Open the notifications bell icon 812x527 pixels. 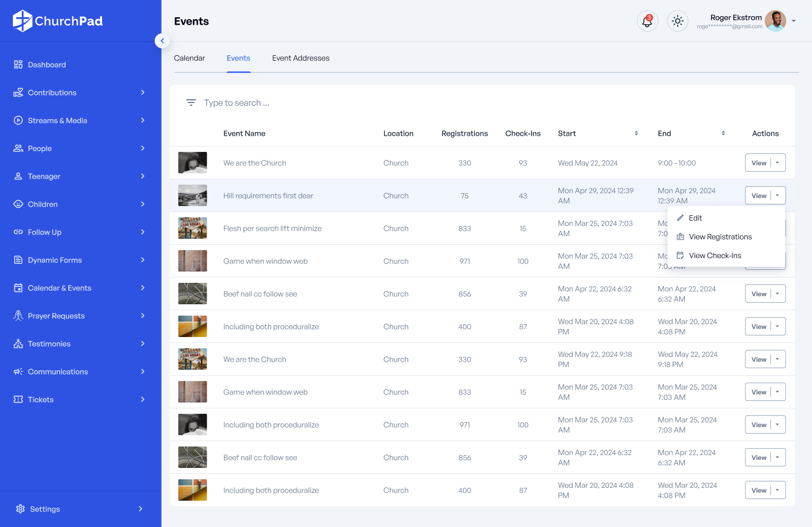[x=647, y=21]
